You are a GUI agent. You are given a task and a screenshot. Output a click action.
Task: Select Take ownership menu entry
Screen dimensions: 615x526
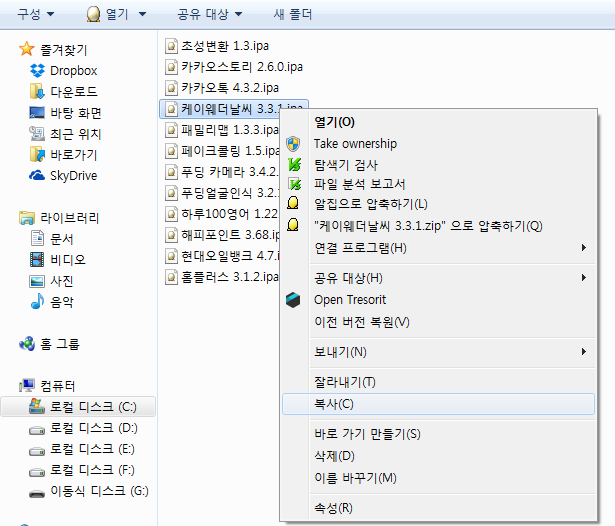[x=438, y=144]
